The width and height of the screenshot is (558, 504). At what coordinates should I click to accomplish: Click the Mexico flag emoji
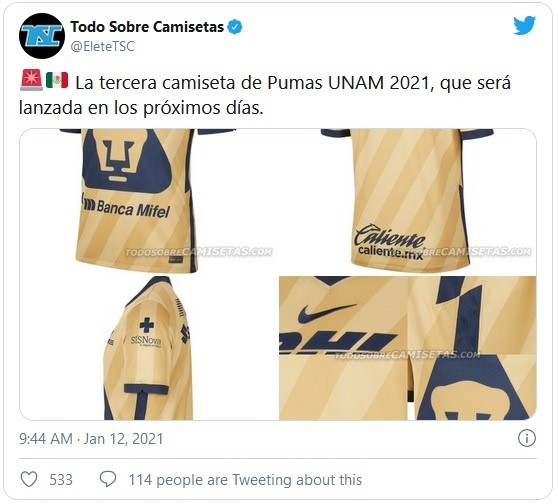pos(57,80)
